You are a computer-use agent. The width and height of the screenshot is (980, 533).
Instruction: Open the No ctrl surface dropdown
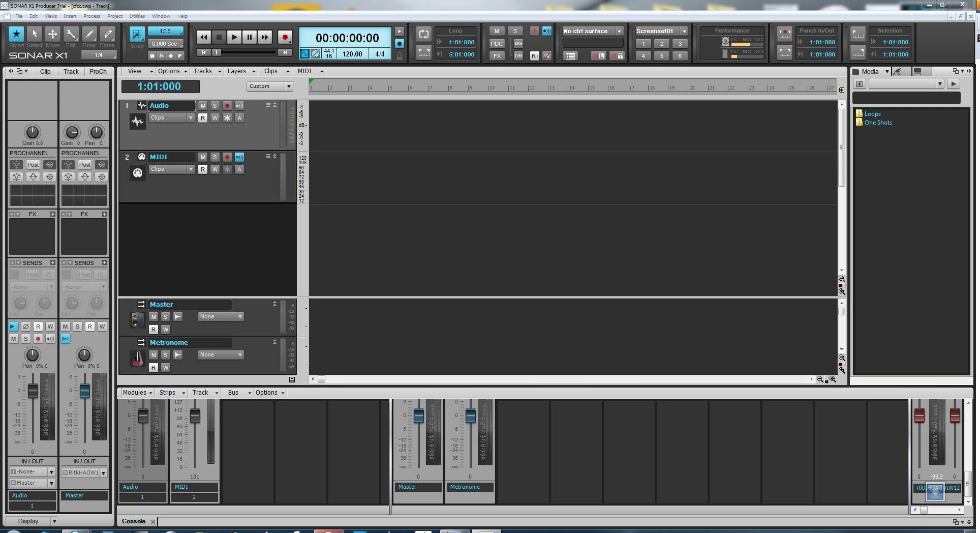(593, 31)
